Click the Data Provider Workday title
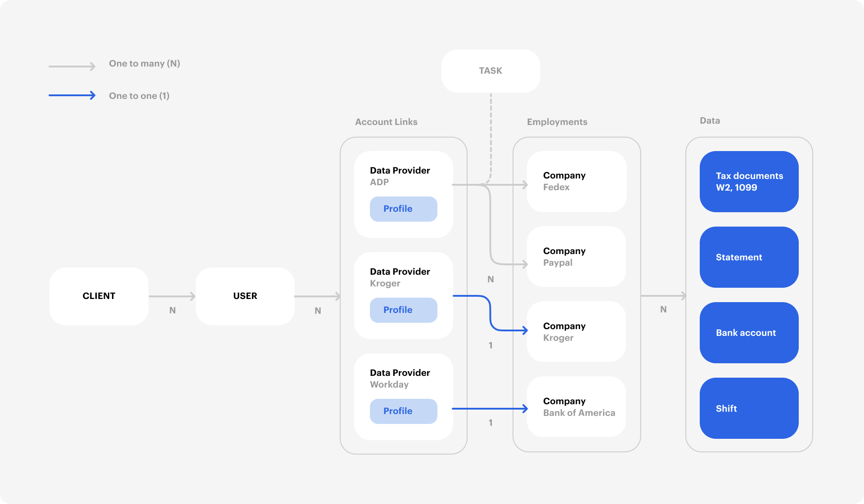This screenshot has width=864, height=504. coord(400,373)
